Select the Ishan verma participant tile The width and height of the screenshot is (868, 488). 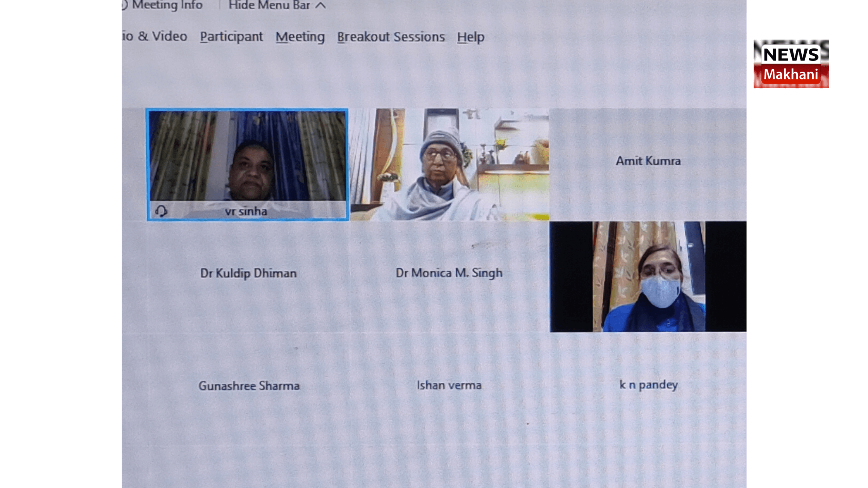449,385
